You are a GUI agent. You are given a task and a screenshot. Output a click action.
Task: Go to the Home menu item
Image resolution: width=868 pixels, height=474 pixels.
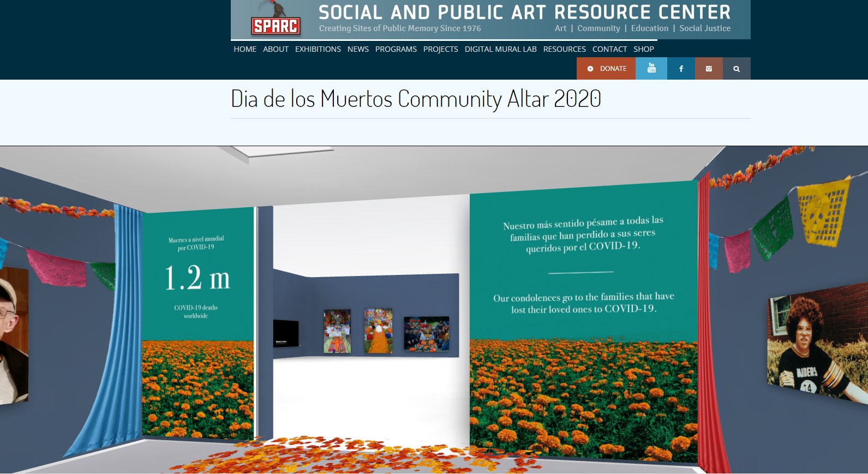point(245,49)
